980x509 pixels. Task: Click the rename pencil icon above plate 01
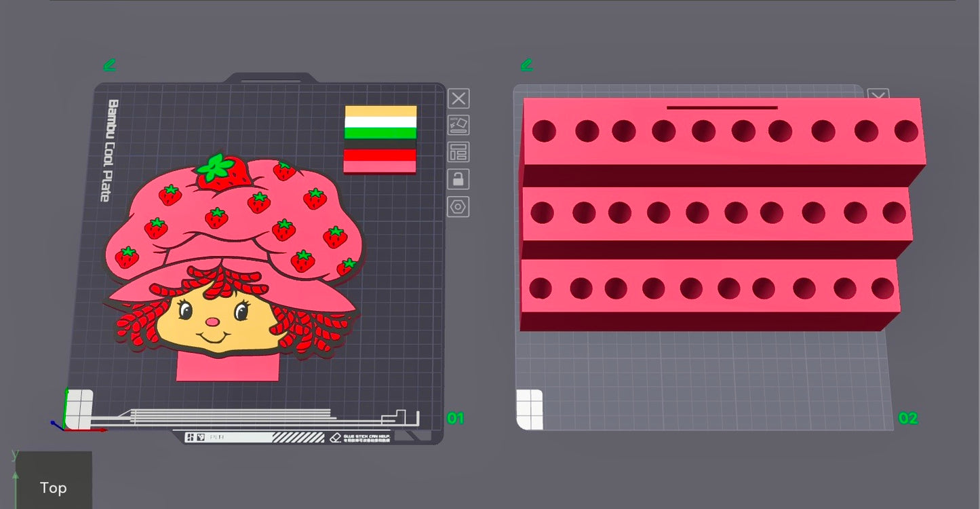click(x=109, y=65)
